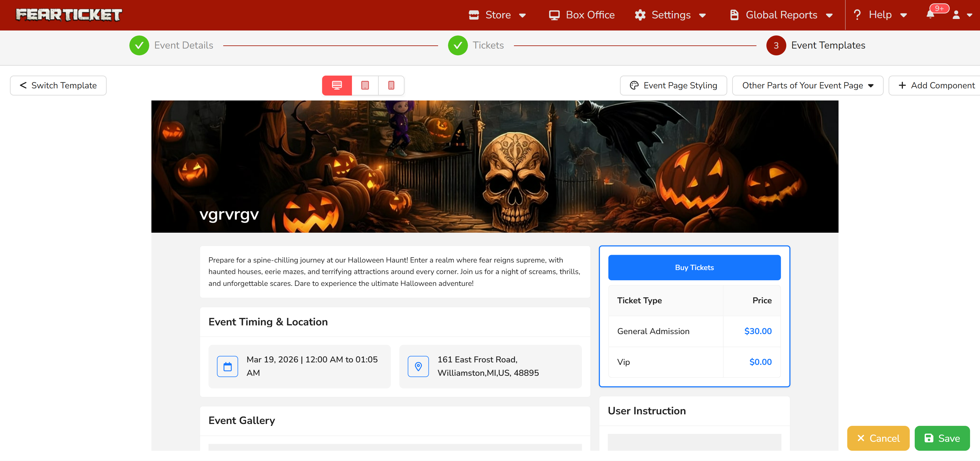Screen dimensions: 980x461
Task: Open Event Page Styling palette
Action: click(x=673, y=85)
